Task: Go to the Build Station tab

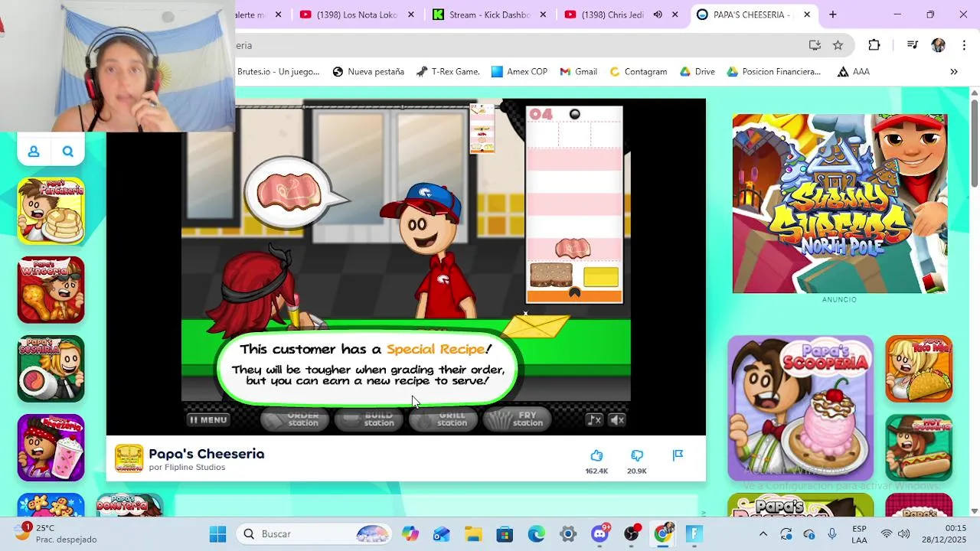Action: [x=370, y=419]
